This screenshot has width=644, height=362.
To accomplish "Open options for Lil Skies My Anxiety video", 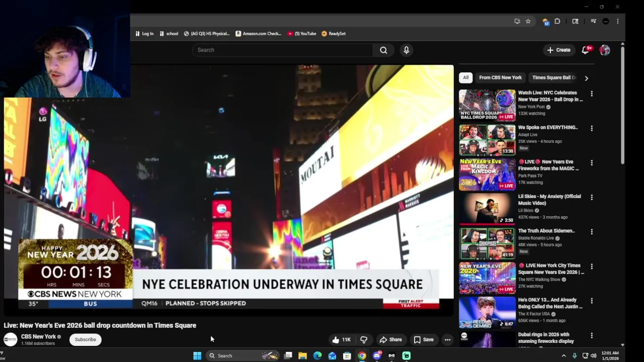I will click(x=592, y=197).
